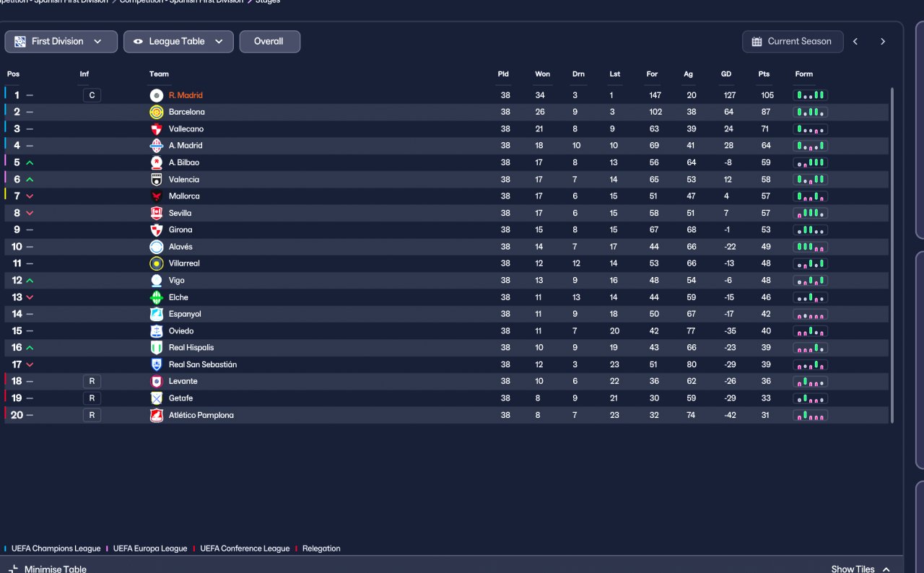
Task: Click the Mallorca club badge icon
Action: click(157, 196)
